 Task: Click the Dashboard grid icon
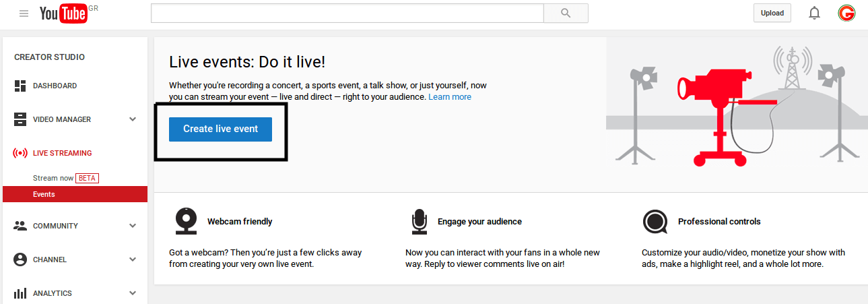(x=20, y=86)
